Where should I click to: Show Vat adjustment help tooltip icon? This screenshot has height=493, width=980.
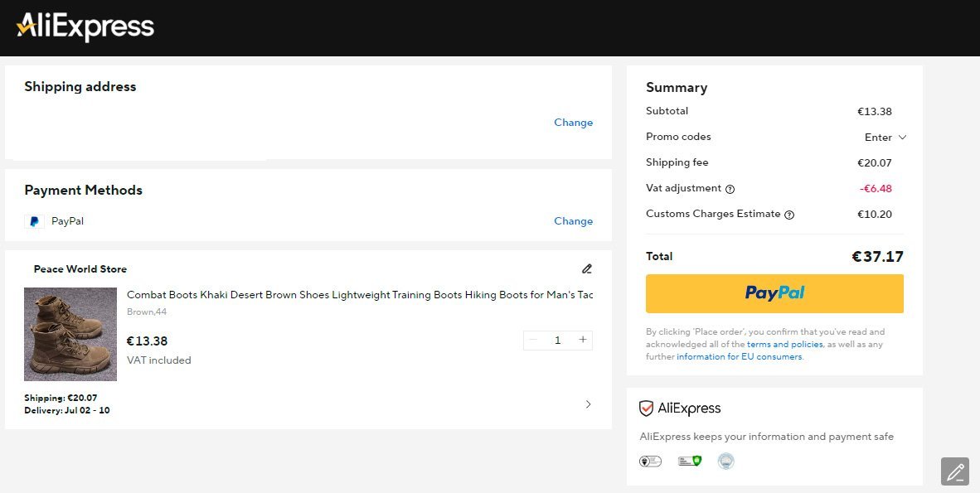tap(730, 189)
